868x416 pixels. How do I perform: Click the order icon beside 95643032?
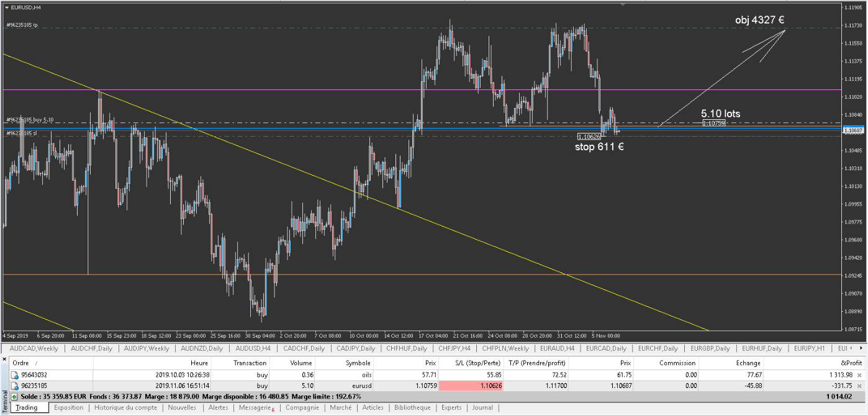click(x=14, y=375)
